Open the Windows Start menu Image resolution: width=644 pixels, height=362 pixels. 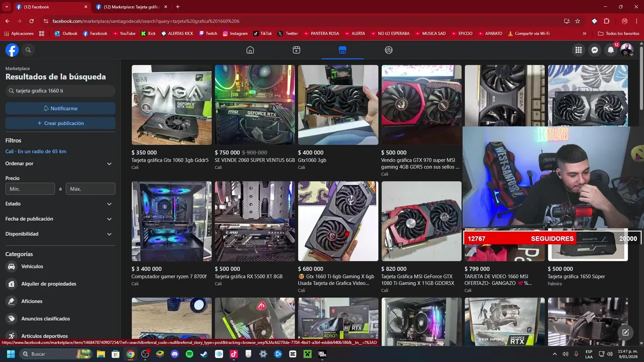pyautogui.click(x=11, y=354)
